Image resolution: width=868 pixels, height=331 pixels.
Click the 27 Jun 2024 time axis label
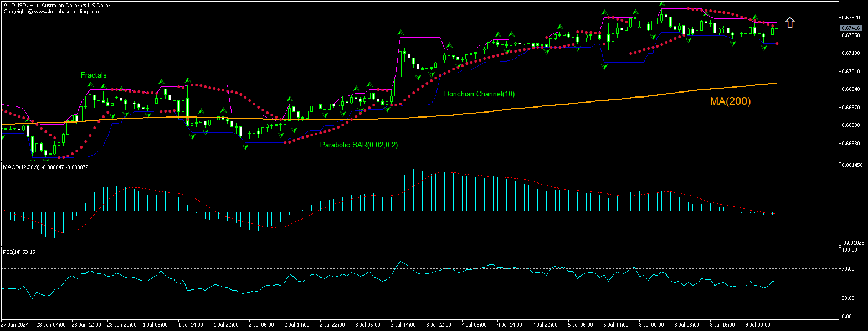pos(15,324)
